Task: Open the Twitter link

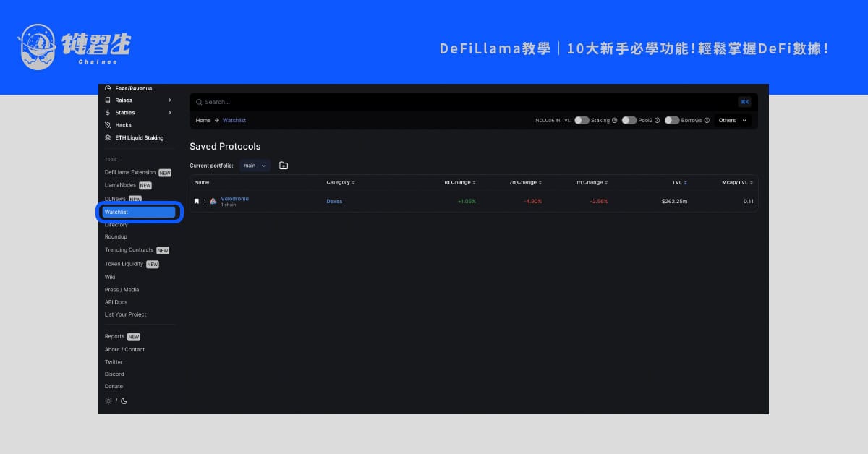Action: coord(114,362)
